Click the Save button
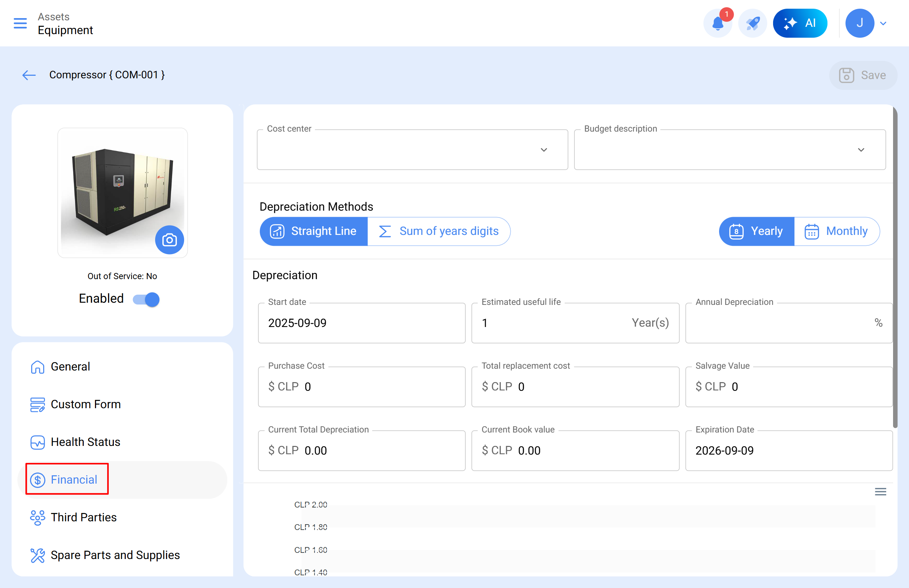 863,75
